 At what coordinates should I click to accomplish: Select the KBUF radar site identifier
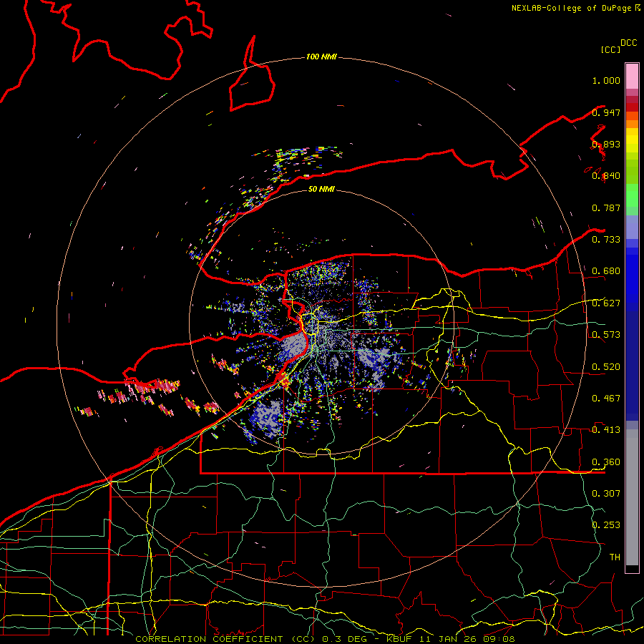click(399, 639)
